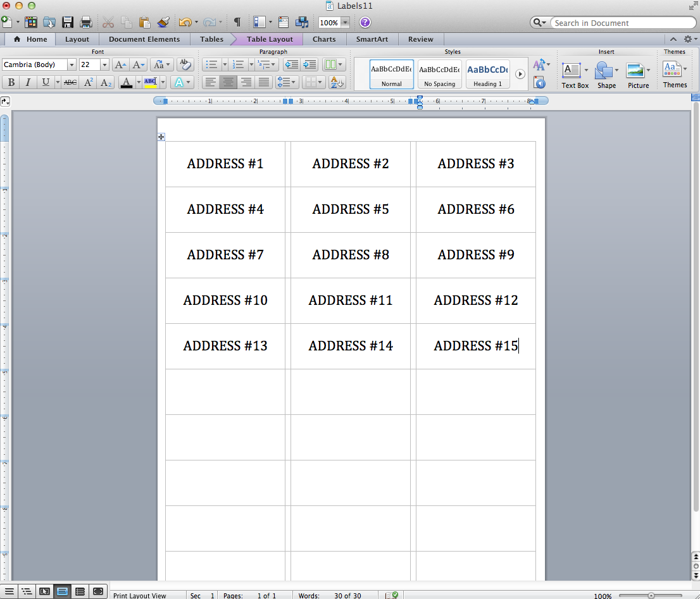
Task: Apply the font color red A
Action: (127, 82)
